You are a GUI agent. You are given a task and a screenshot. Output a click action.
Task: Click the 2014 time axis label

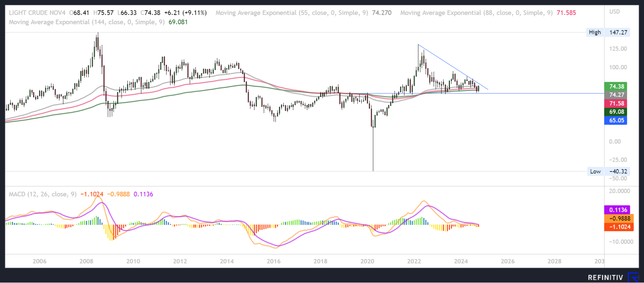point(227,261)
